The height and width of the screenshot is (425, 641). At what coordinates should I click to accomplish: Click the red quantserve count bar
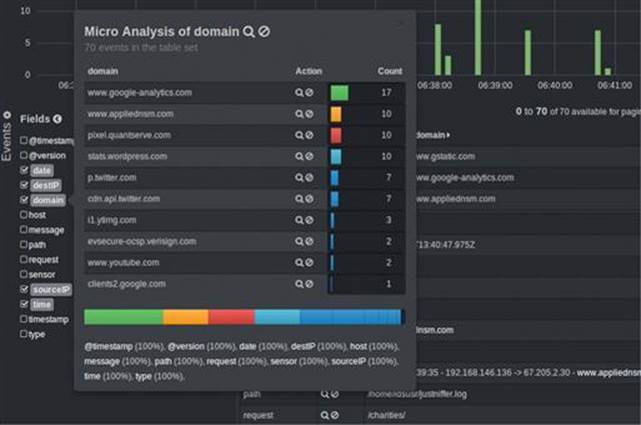pyautogui.click(x=336, y=135)
